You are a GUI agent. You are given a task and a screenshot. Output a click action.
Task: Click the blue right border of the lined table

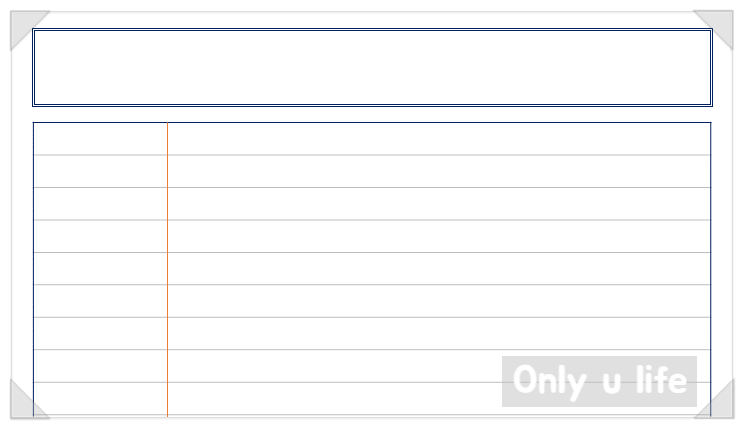[711, 270]
